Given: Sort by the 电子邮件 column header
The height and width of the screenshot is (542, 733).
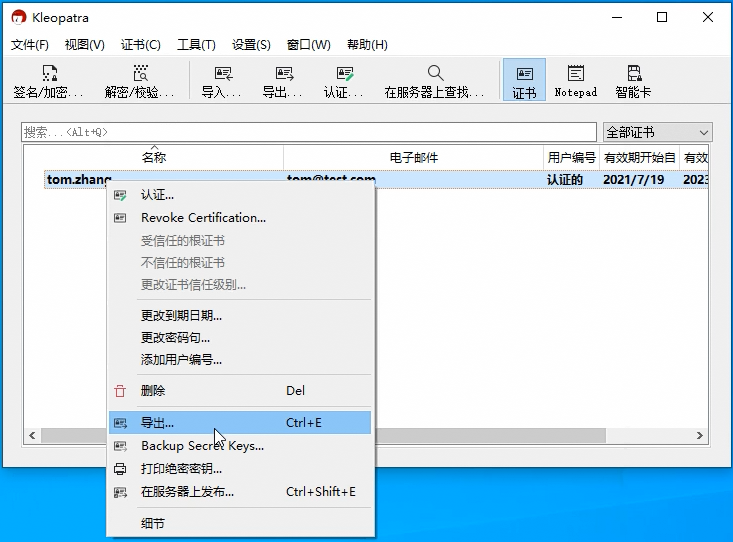Looking at the screenshot, I should click(x=413, y=158).
